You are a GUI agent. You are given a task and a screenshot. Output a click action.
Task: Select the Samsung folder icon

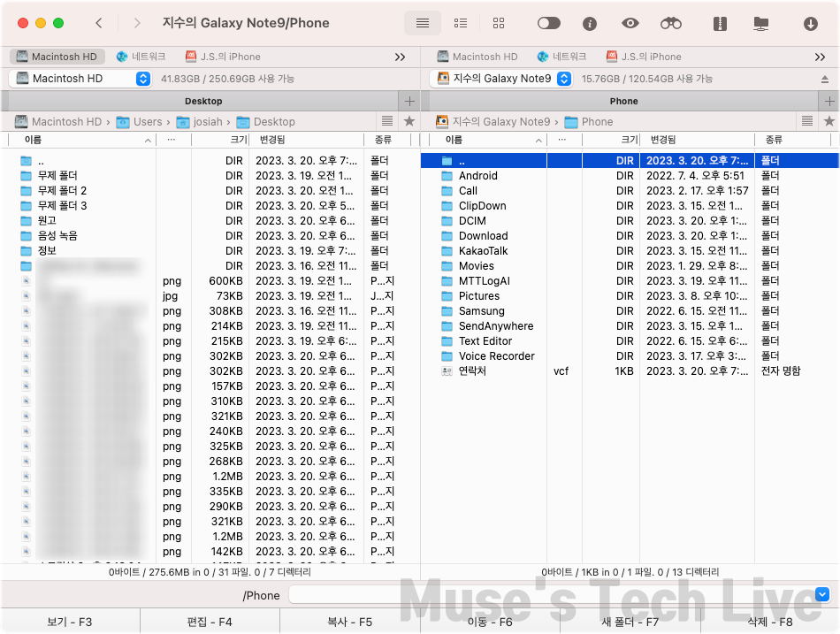coord(447,311)
